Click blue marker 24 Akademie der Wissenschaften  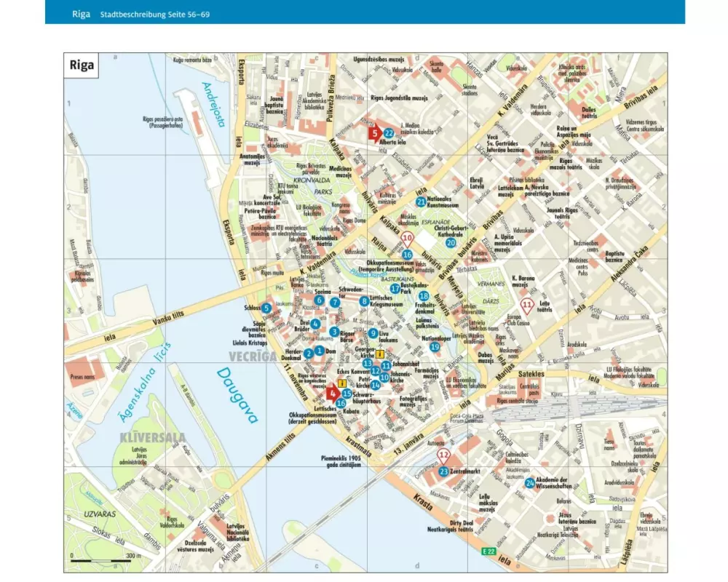tap(529, 482)
